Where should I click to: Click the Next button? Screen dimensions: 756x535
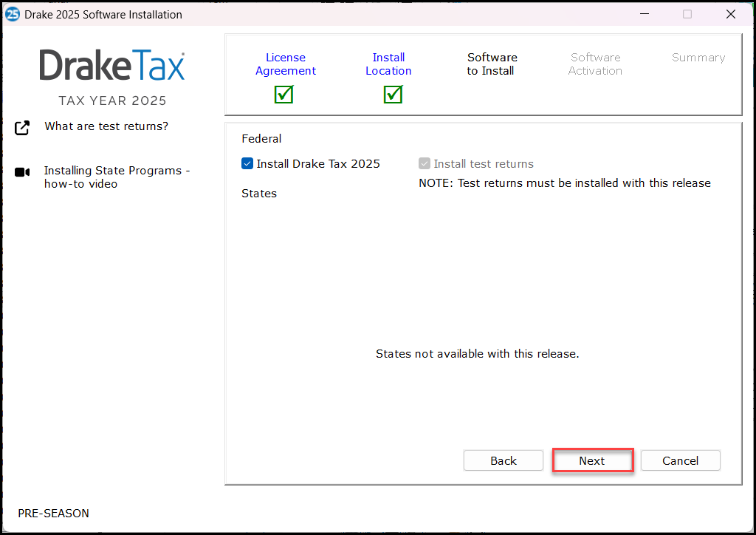(x=593, y=460)
